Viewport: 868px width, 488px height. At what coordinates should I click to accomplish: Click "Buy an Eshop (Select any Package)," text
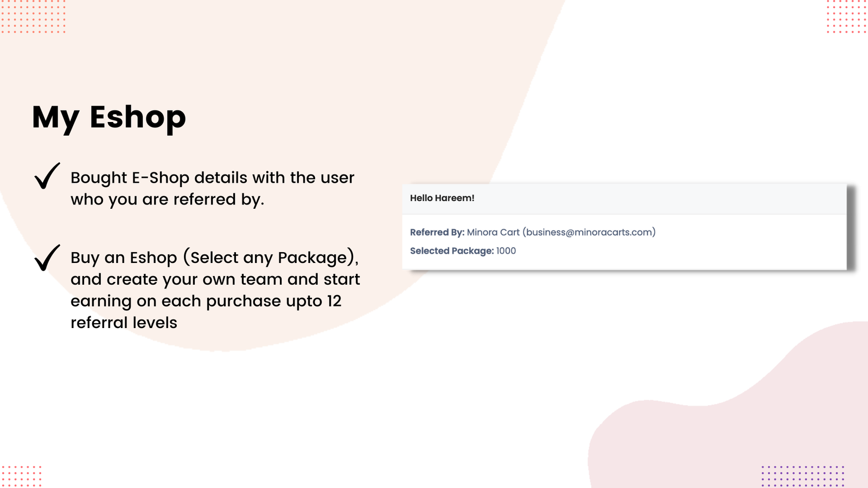tap(214, 258)
